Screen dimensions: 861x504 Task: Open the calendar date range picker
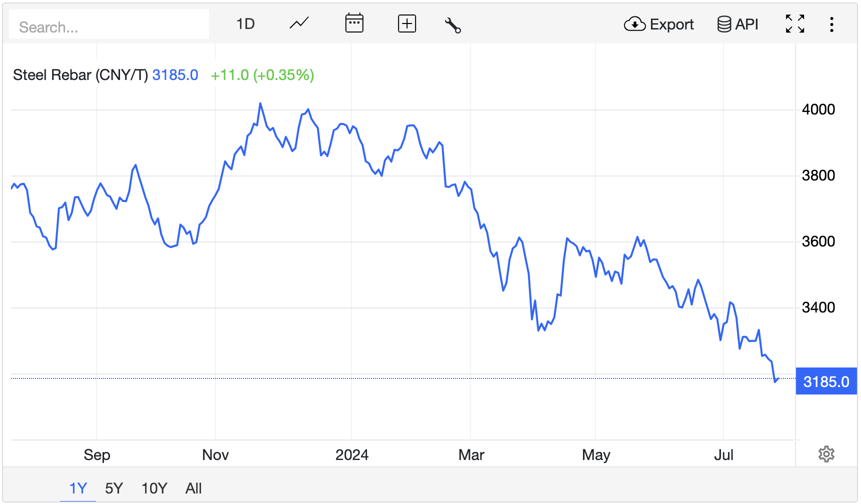point(354,23)
